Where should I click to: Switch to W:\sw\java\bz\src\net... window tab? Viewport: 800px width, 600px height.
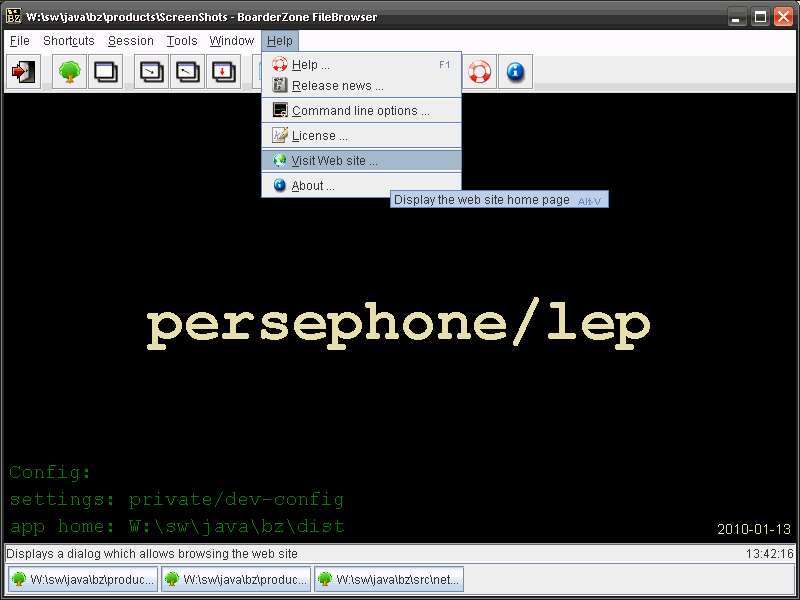pyautogui.click(x=389, y=579)
